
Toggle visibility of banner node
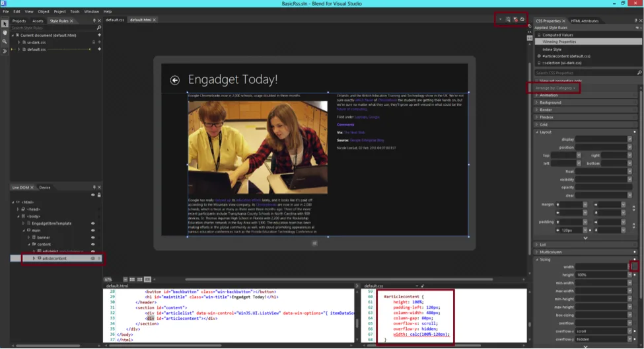click(93, 237)
